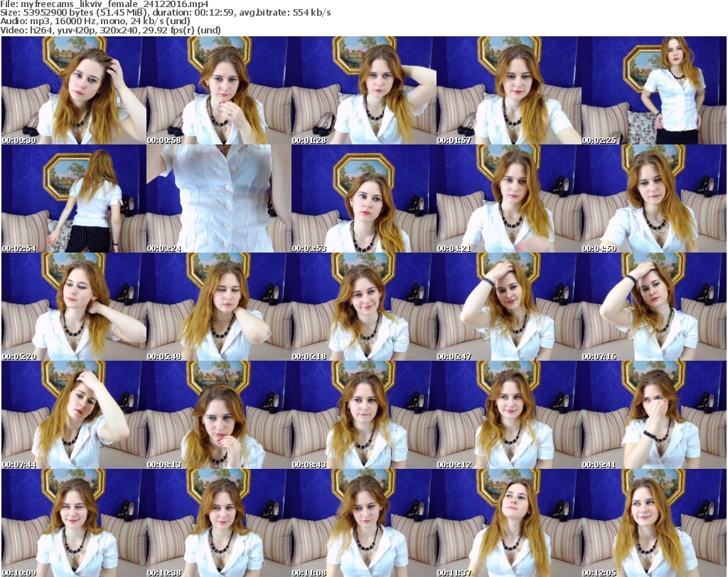Screen dimensions: 728x577
Task: Click the thumbnail marked 00:09:12
Action: pos(509,415)
